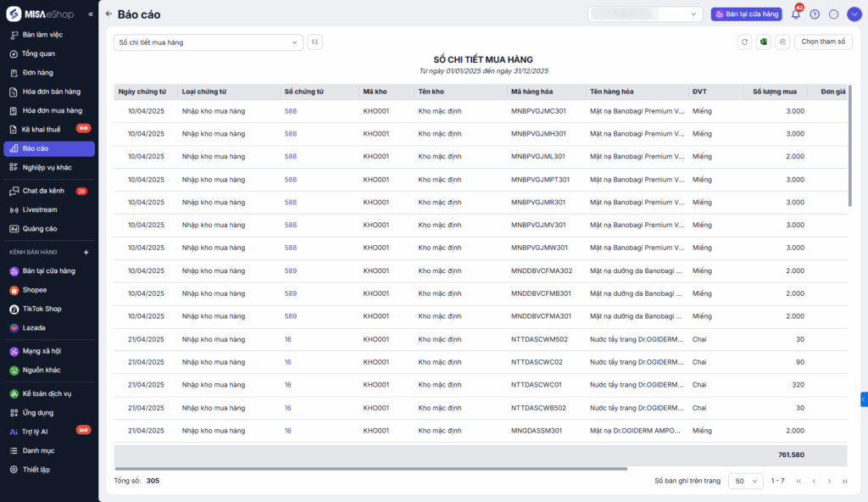Open Đơn hàng in the sidebar

(37, 73)
